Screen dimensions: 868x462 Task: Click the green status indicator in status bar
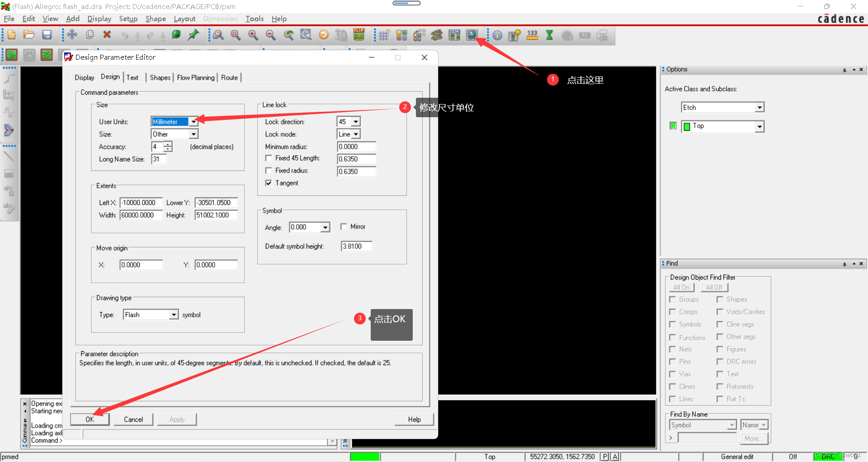(x=364, y=457)
